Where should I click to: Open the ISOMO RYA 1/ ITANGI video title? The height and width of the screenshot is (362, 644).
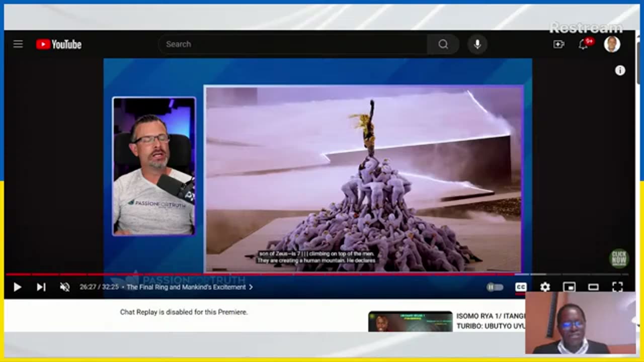click(491, 321)
